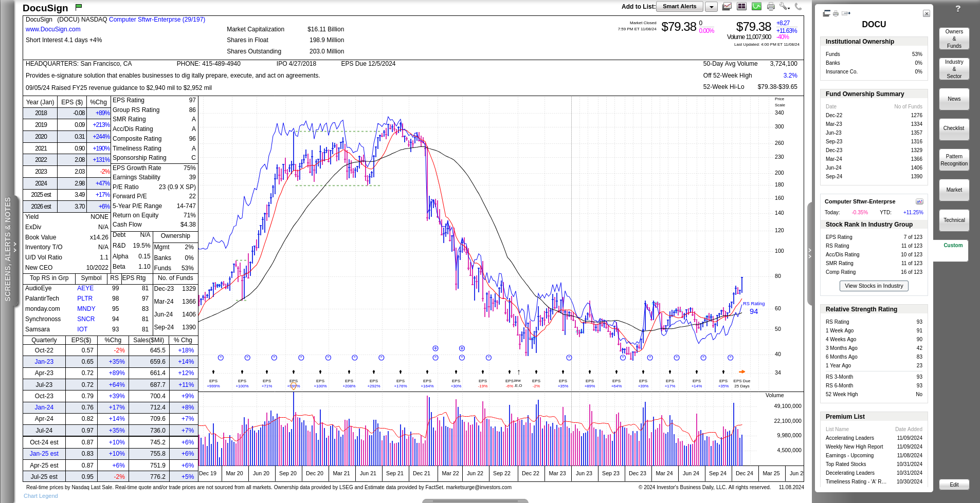The image size is (980, 503).
Task: Open the News tab
Action: (x=954, y=99)
